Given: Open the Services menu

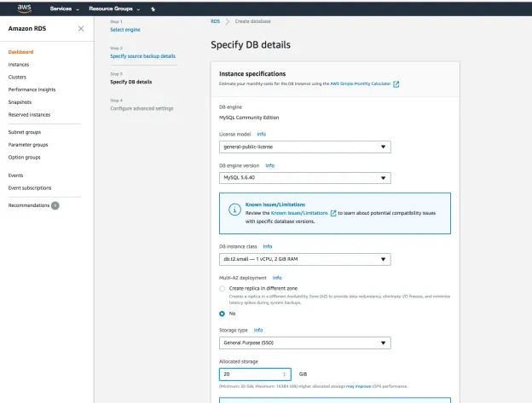Looking at the screenshot, I should pyautogui.click(x=64, y=9).
